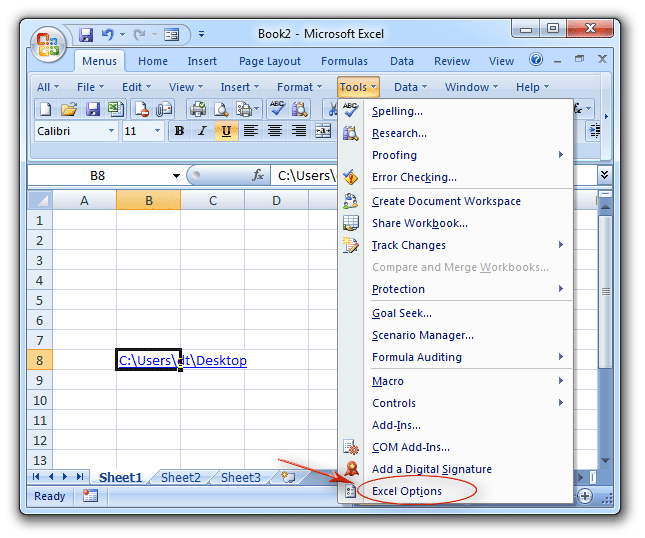The width and height of the screenshot is (645, 538).
Task: Open the All dropdown menu
Action: (48, 87)
